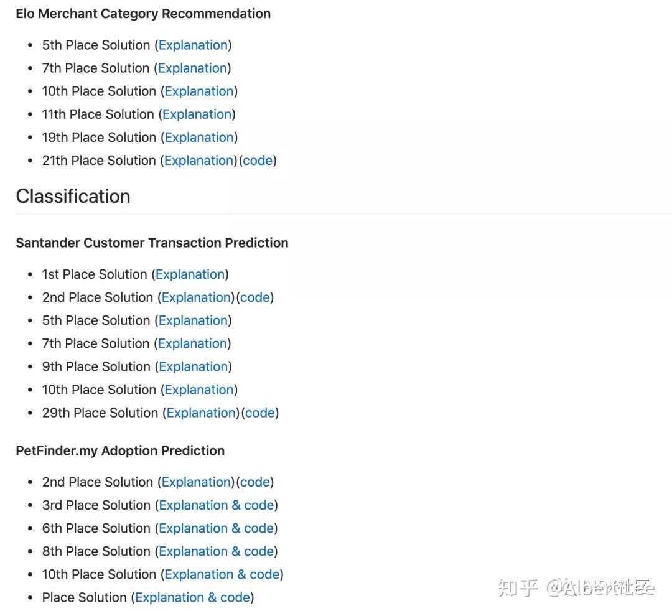Open PetFinder 6th Place Explanation & code link
This screenshot has height=616, width=672.
(217, 528)
